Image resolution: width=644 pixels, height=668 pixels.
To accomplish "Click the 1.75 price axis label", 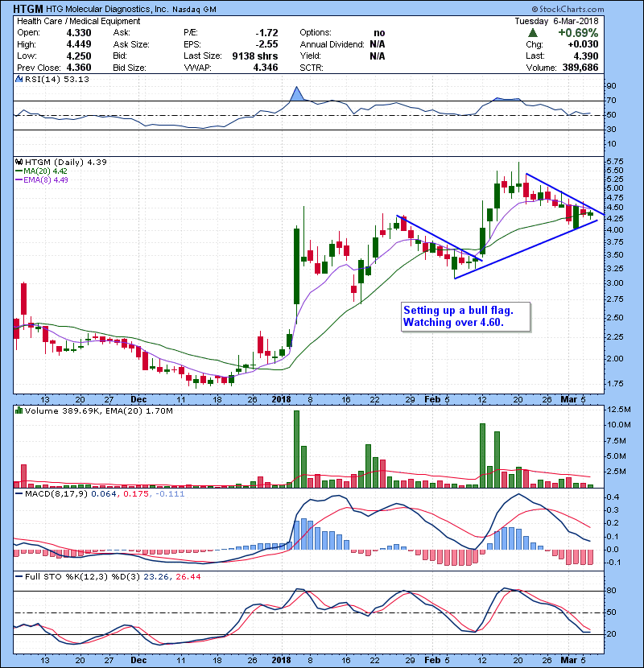I will [614, 383].
